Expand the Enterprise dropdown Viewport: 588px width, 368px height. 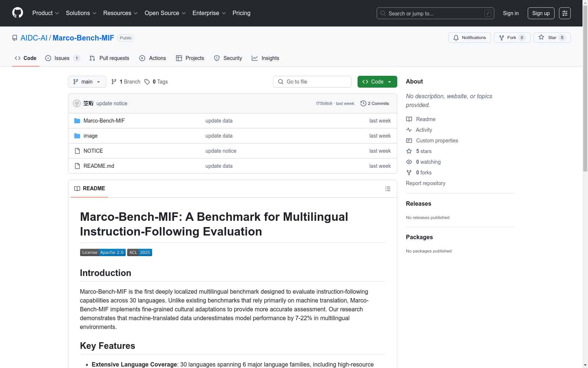coord(209,13)
